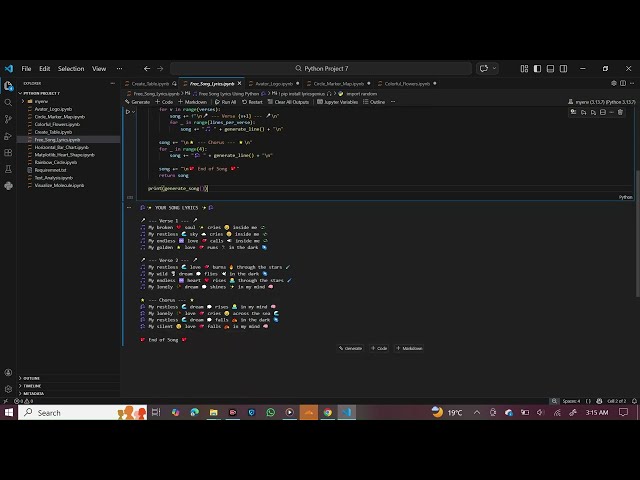Expand the METADATA section
The image size is (640, 480).
33,393
